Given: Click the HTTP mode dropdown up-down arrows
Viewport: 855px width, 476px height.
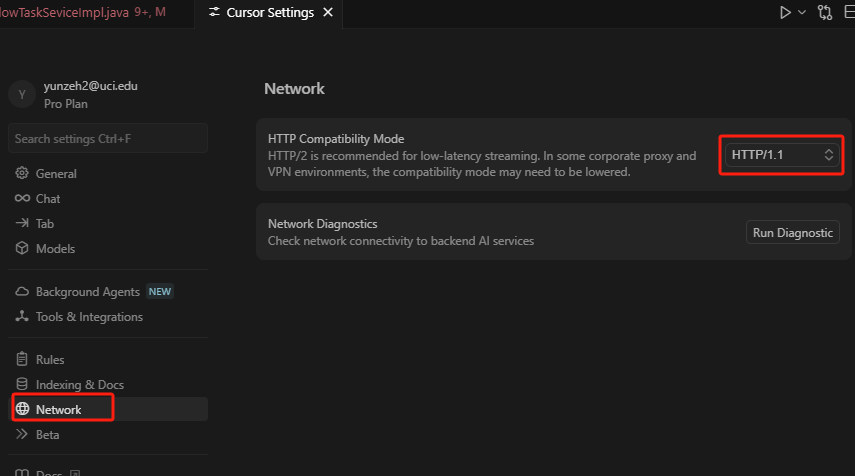Looking at the screenshot, I should (x=828, y=155).
